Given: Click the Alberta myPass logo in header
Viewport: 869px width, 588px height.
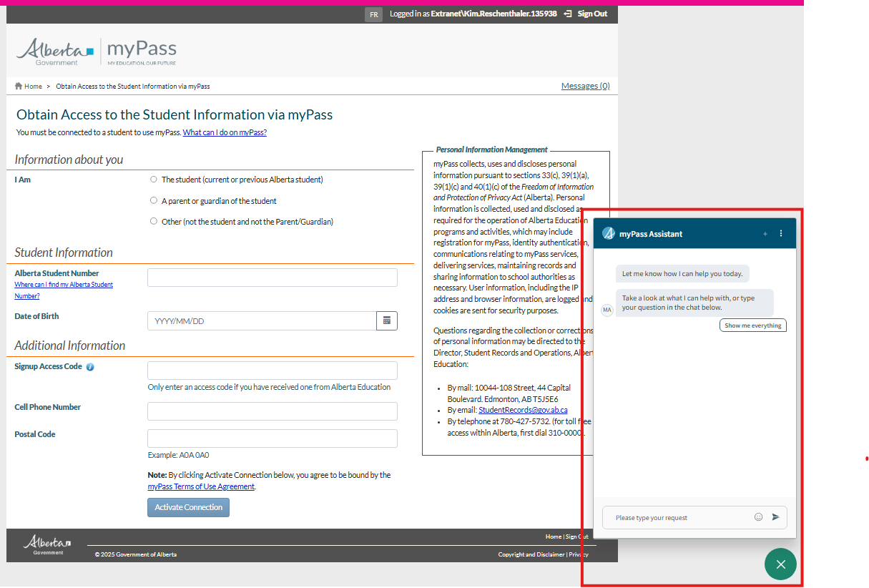Looking at the screenshot, I should click(x=97, y=52).
